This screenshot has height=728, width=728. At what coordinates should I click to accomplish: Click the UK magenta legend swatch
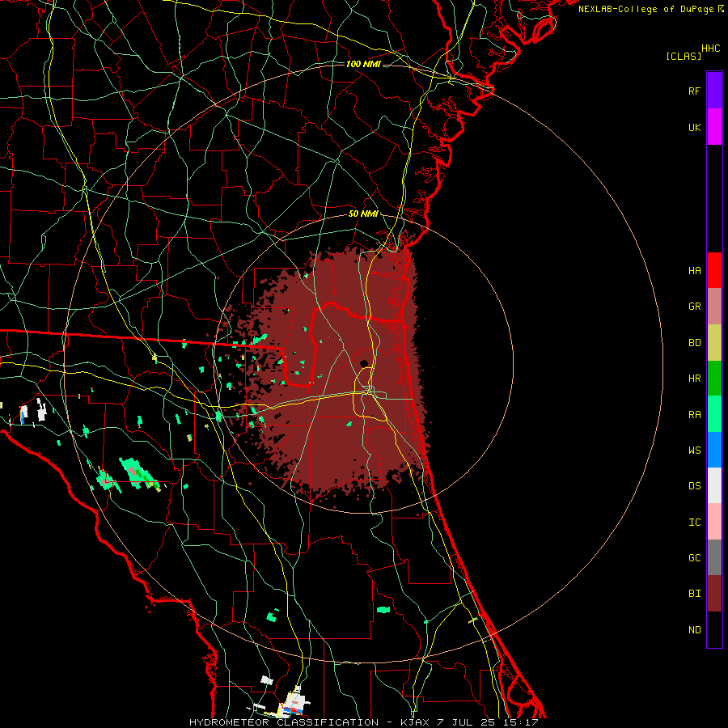click(714, 127)
